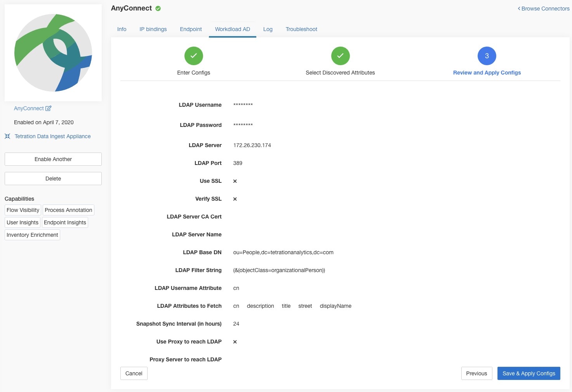
Task: Click the Review and Apply Configs step label
Action: pos(487,73)
